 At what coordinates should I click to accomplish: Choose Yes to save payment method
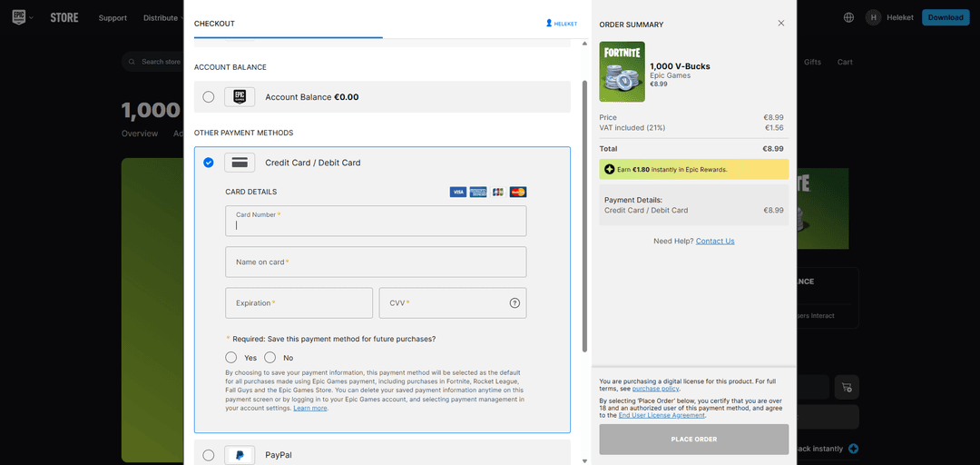pos(231,358)
